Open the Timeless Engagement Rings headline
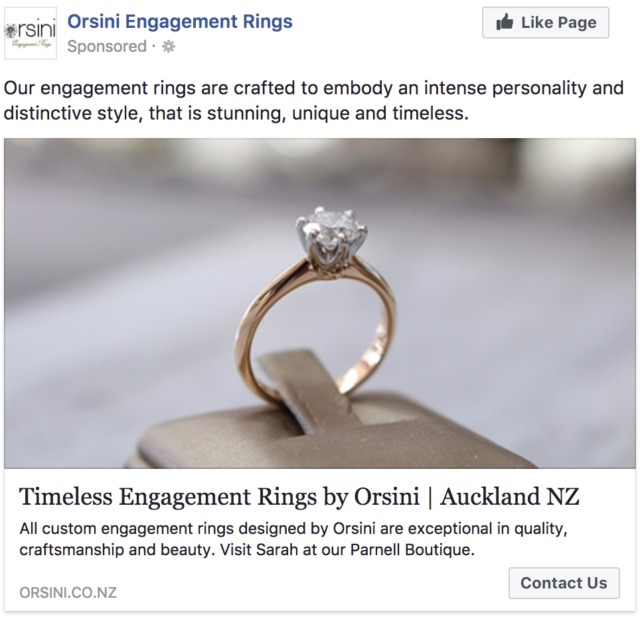Screen dimensions: 640x619 click(x=299, y=497)
